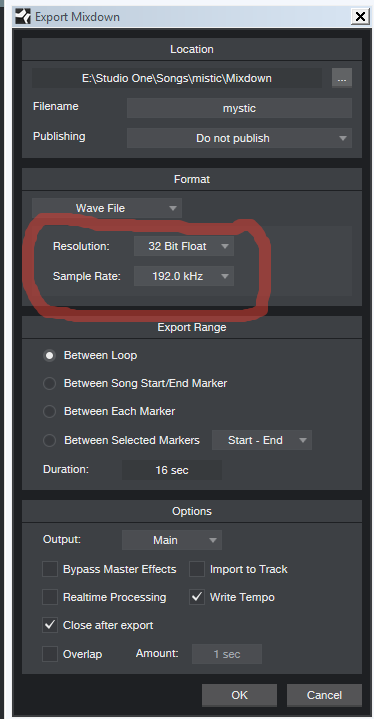The image size is (374, 719).
Task: Close the Export Mixdown dialog with X
Action: [361, 17]
